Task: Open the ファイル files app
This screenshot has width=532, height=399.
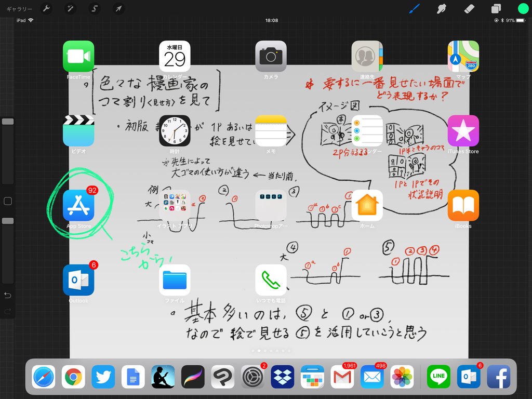Action: pos(175,280)
